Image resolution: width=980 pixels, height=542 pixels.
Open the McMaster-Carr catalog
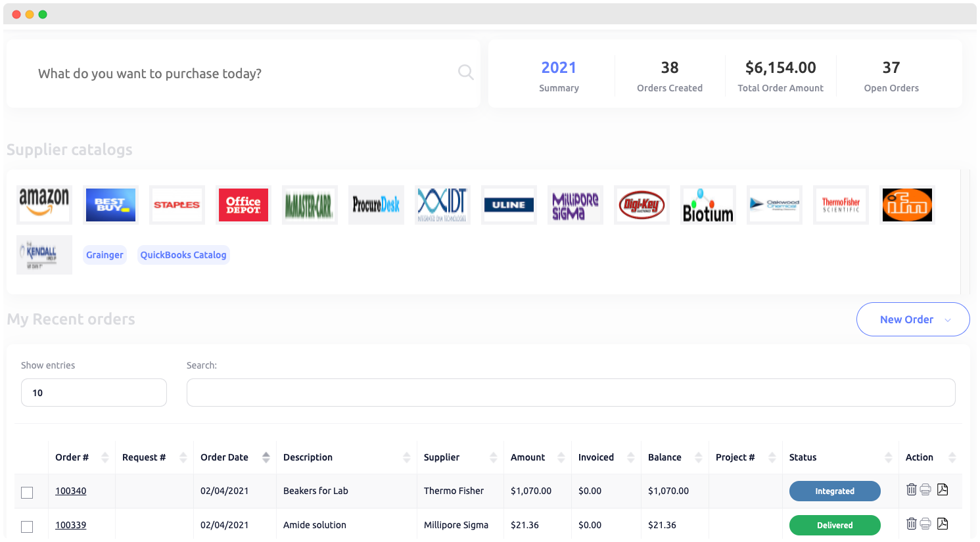(x=310, y=205)
